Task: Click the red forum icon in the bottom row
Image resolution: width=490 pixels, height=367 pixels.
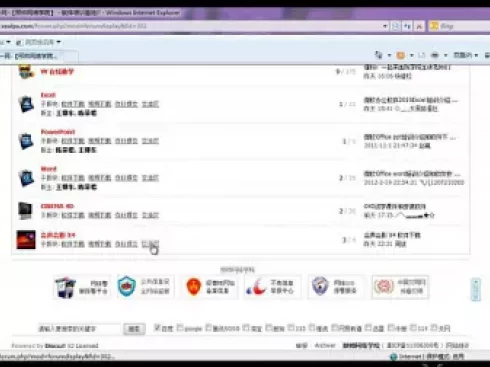Action: tap(26, 239)
